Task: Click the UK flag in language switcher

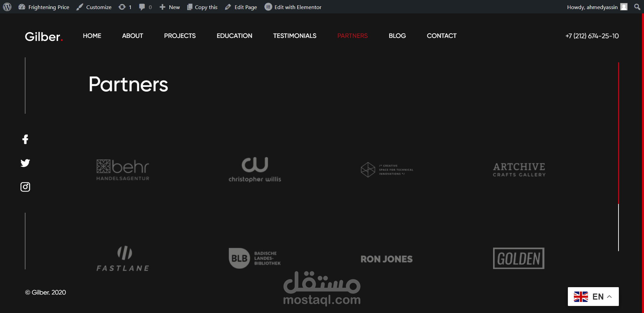Action: (x=581, y=297)
